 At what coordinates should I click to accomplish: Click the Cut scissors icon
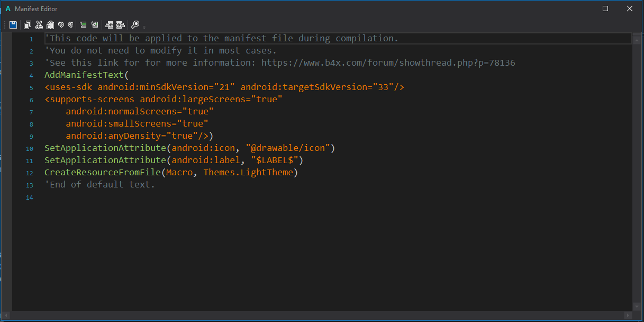[x=39, y=24]
